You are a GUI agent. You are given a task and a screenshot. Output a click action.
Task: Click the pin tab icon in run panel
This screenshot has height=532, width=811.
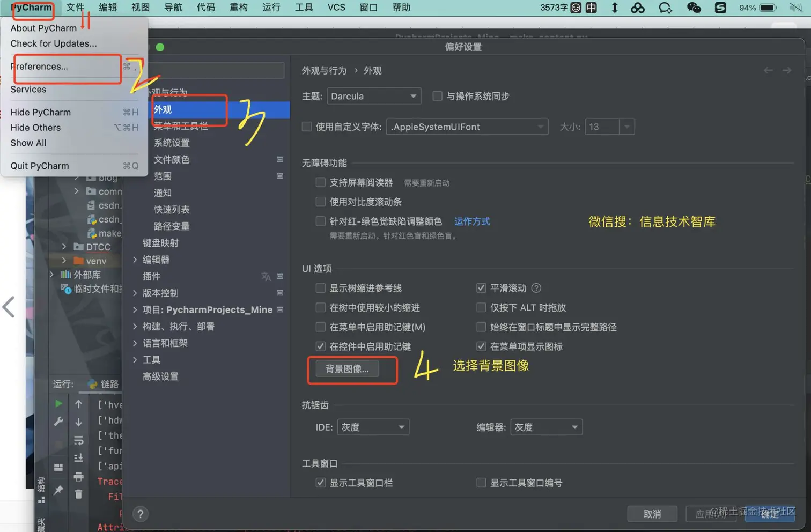pyautogui.click(x=58, y=490)
